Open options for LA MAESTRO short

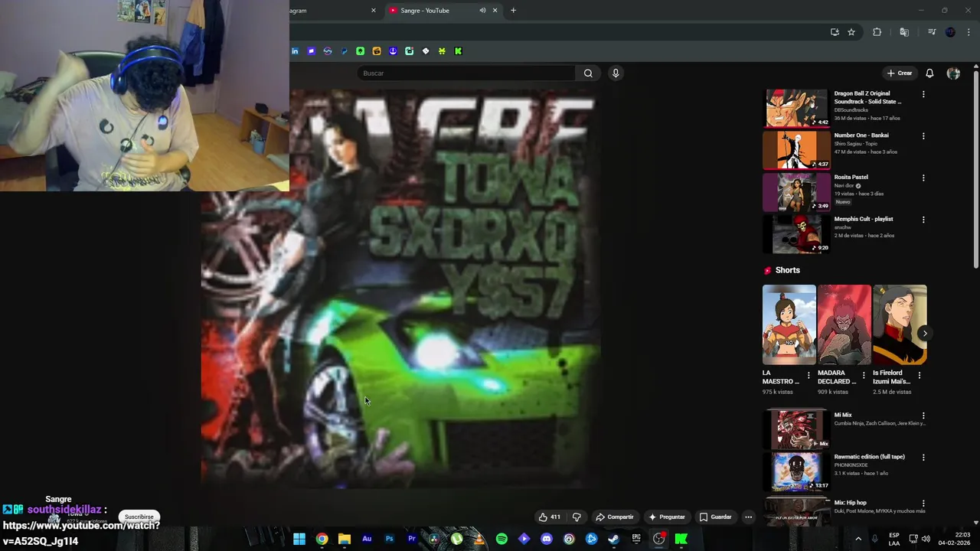coord(808,376)
